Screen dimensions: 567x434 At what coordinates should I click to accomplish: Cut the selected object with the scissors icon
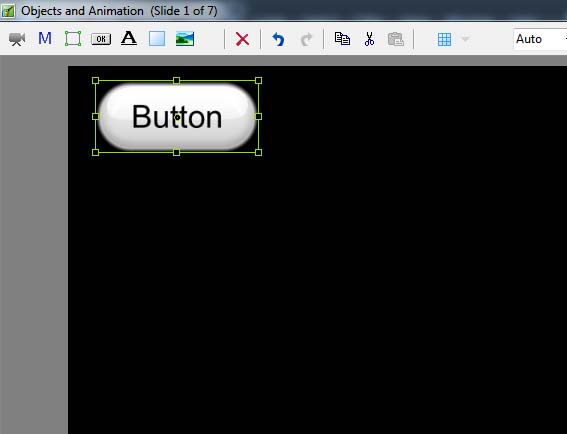point(369,39)
